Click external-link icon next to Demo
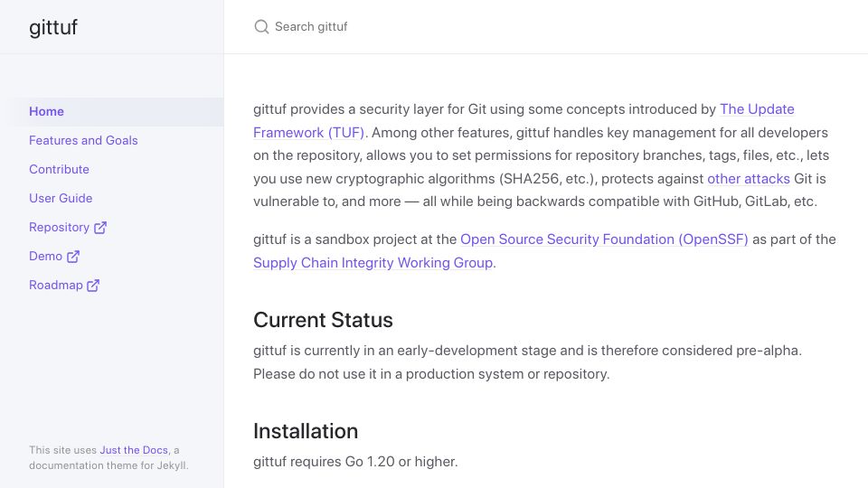Screen dimensions: 868x488 tap(73, 256)
